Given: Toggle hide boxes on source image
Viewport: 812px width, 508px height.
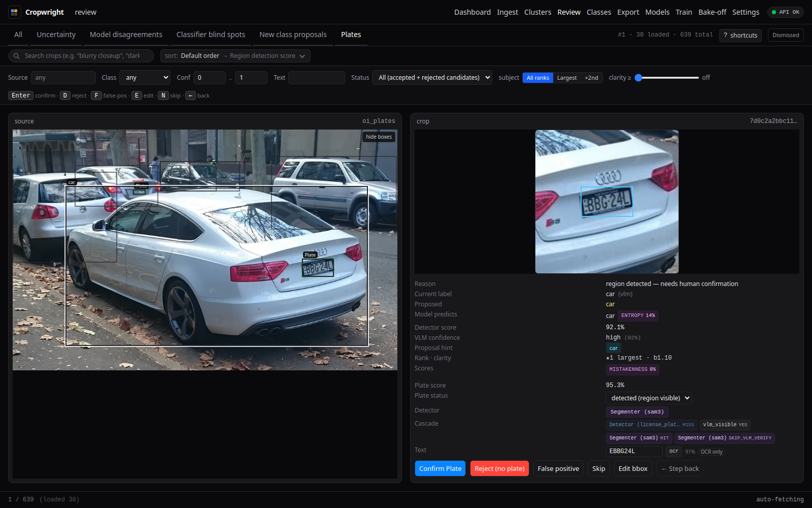Looking at the screenshot, I should [x=379, y=137].
